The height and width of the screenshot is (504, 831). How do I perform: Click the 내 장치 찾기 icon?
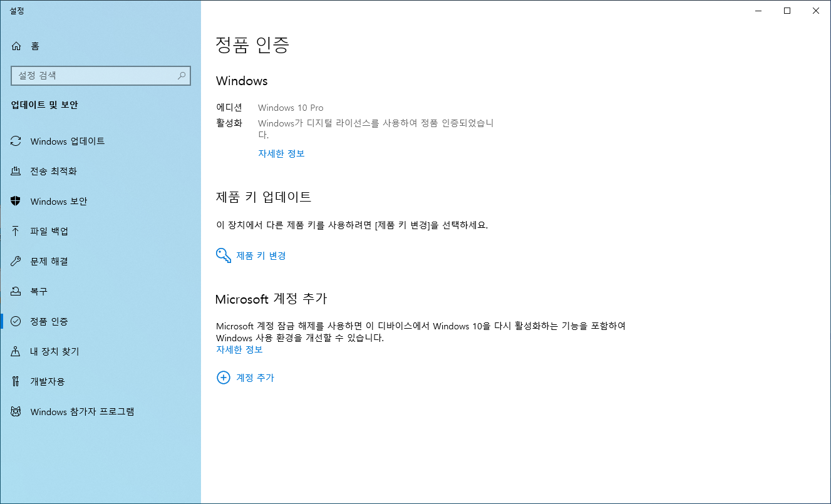pos(16,351)
